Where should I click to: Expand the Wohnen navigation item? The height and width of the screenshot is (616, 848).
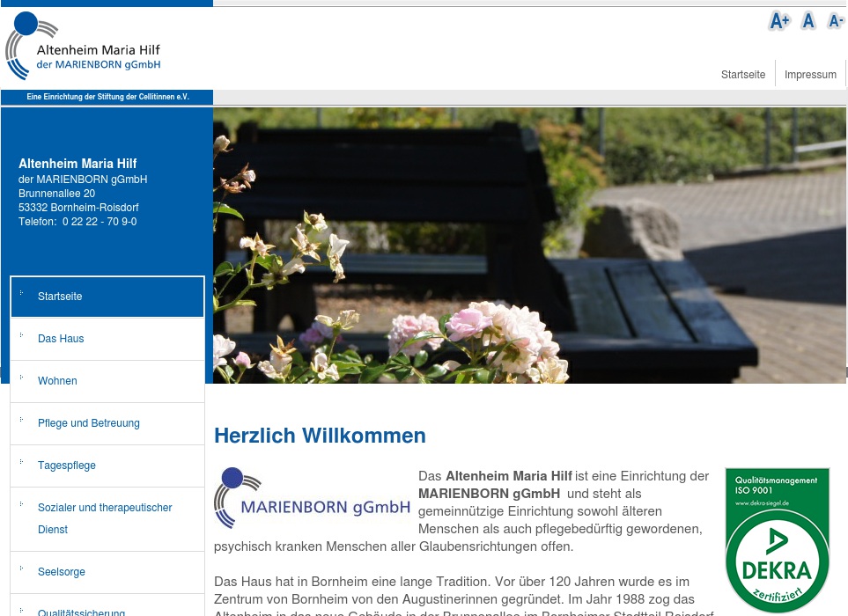pos(57,381)
